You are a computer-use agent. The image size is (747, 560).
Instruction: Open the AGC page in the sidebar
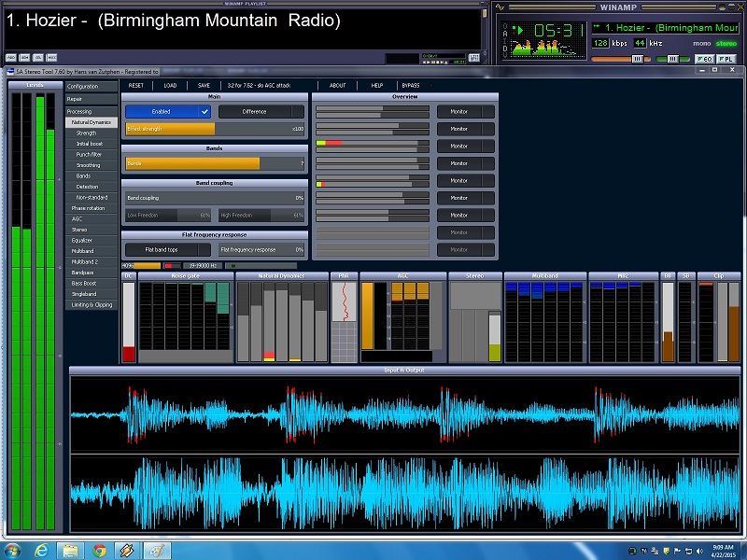pyautogui.click(x=92, y=219)
